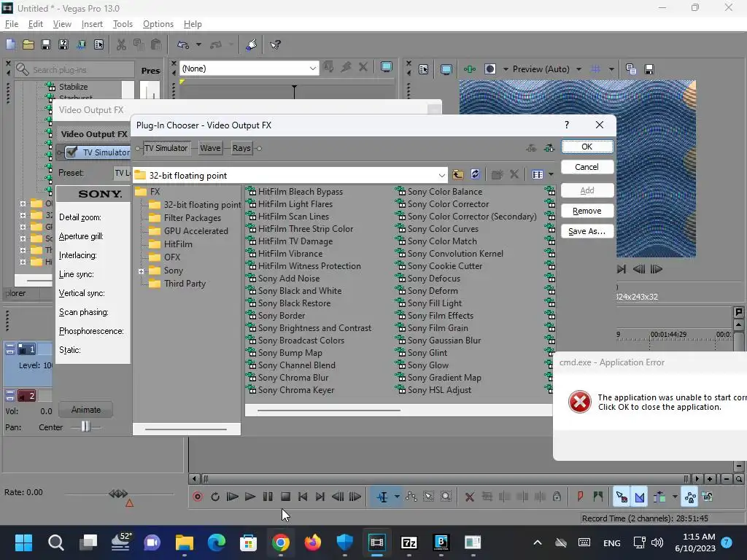747x560 pixels.
Task: Pause playback with the Pause button
Action: 268,497
